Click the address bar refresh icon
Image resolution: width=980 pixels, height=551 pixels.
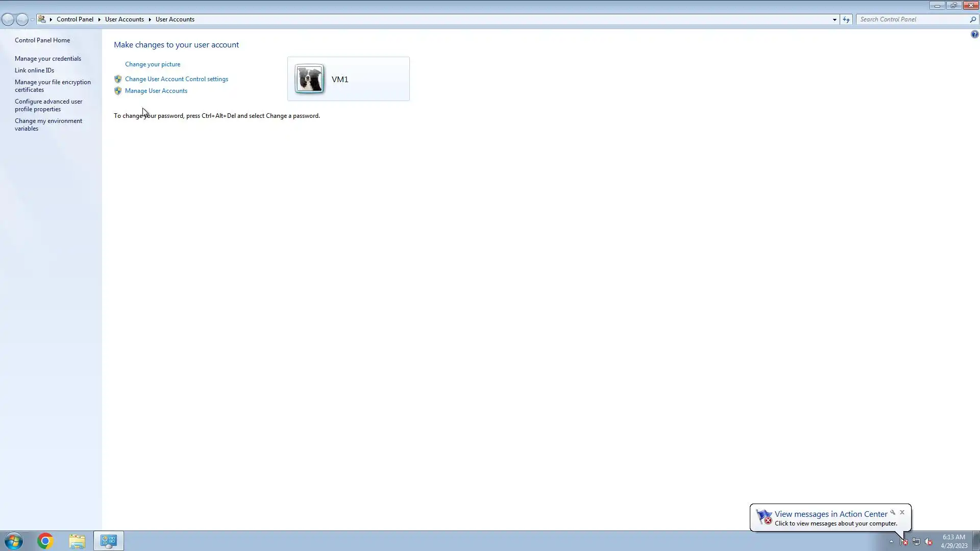click(846, 19)
